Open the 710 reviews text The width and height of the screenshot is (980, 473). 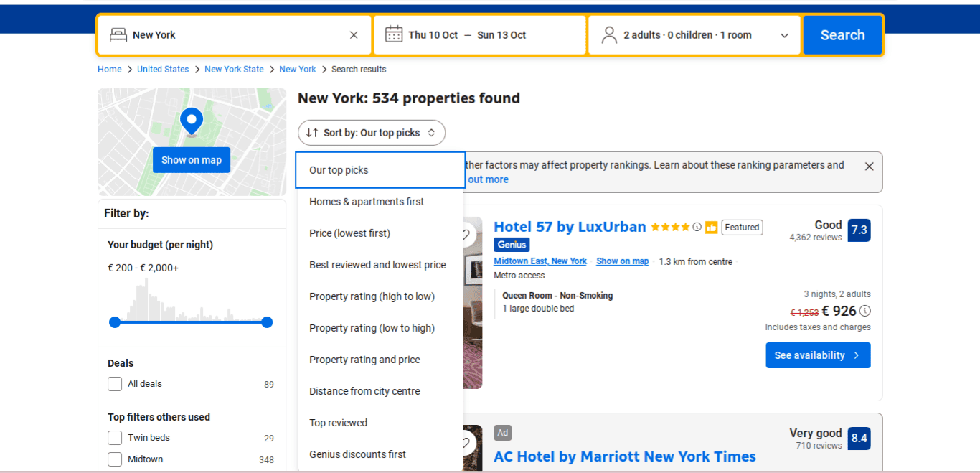(x=819, y=446)
